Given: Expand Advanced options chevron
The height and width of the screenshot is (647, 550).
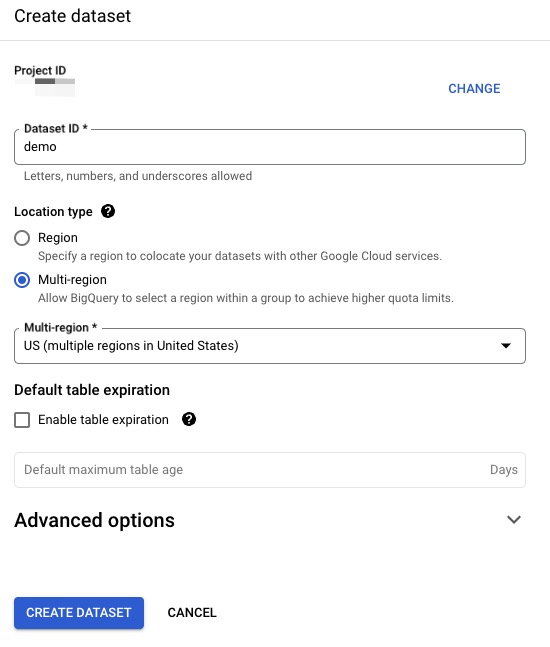Looking at the screenshot, I should point(514,519).
